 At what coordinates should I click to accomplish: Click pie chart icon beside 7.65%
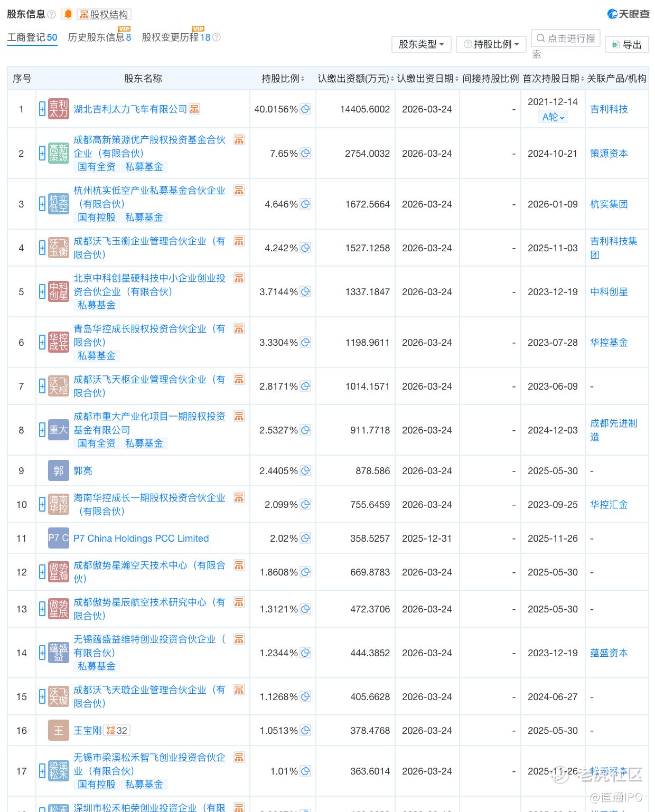pyautogui.click(x=305, y=154)
